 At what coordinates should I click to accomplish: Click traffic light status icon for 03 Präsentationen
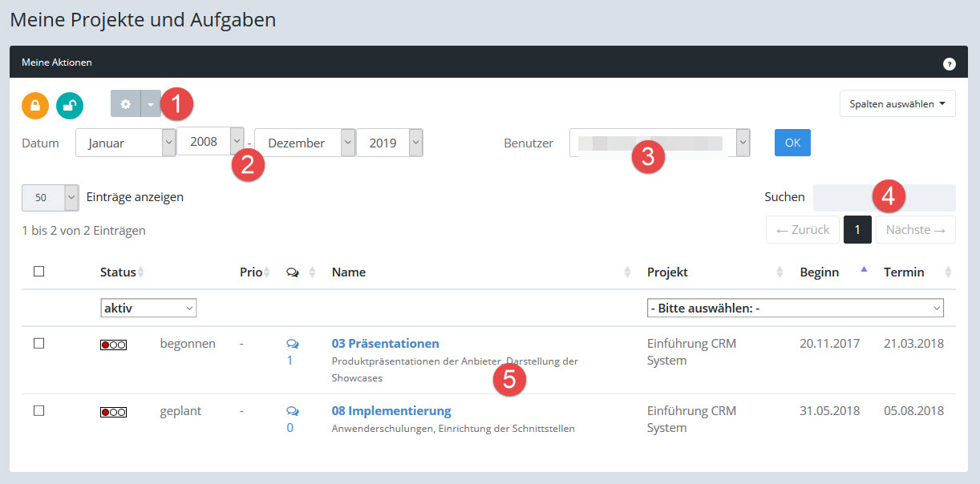(x=113, y=345)
